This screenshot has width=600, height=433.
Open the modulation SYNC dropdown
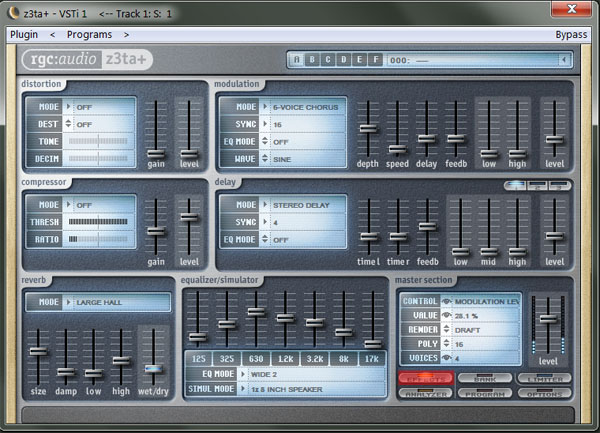click(x=265, y=124)
